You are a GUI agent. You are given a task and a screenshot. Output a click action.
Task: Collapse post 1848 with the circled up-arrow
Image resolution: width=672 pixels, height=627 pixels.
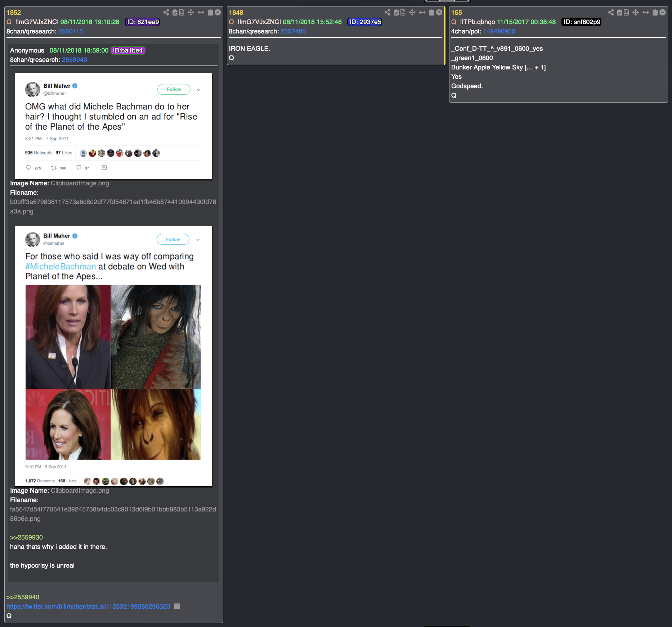(439, 13)
